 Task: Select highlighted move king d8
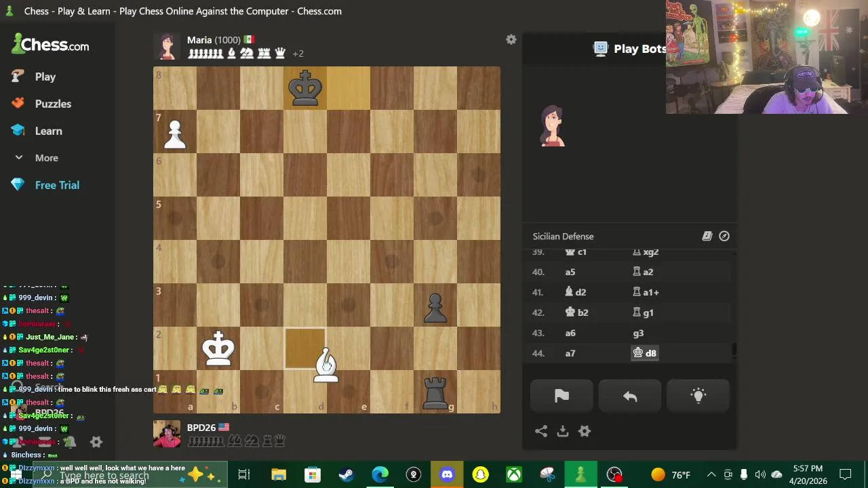click(644, 353)
